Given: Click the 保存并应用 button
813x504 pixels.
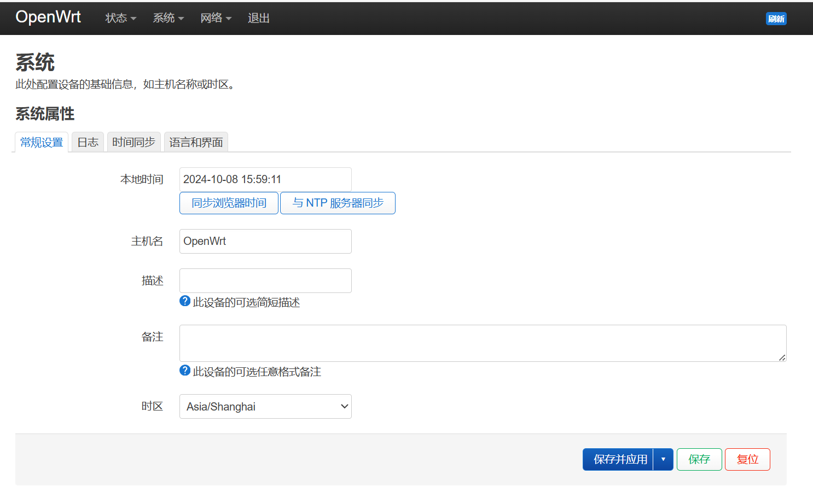Looking at the screenshot, I should tap(618, 459).
